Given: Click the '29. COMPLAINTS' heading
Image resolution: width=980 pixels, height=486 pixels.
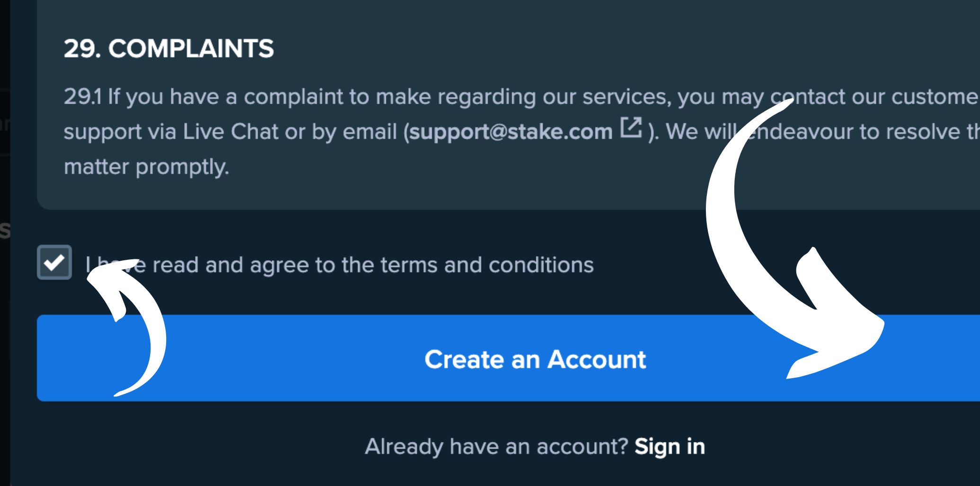Looking at the screenshot, I should [x=169, y=48].
